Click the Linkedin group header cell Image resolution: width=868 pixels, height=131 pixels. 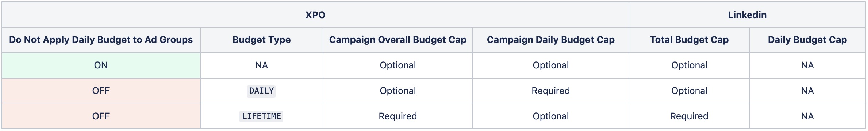(x=747, y=15)
